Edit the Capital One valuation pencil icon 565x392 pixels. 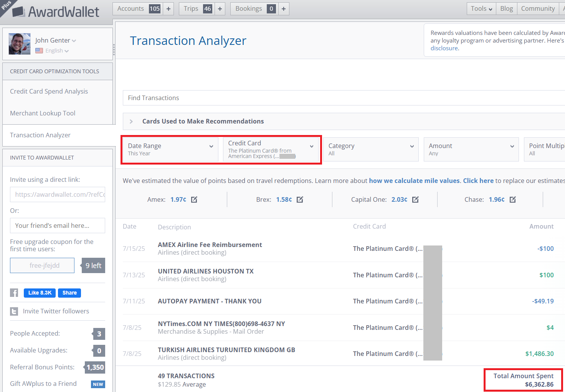click(x=415, y=199)
